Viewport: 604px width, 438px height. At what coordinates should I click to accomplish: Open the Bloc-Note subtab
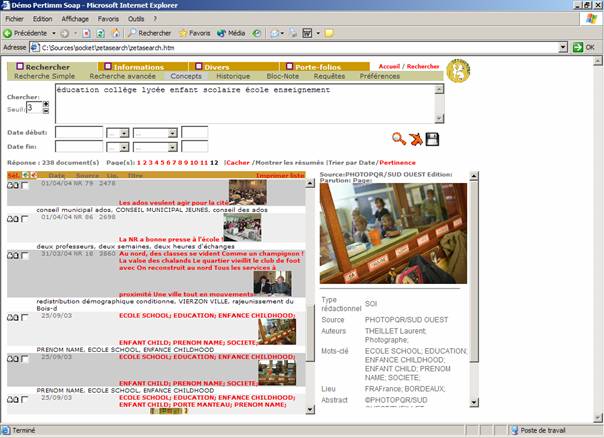(283, 76)
